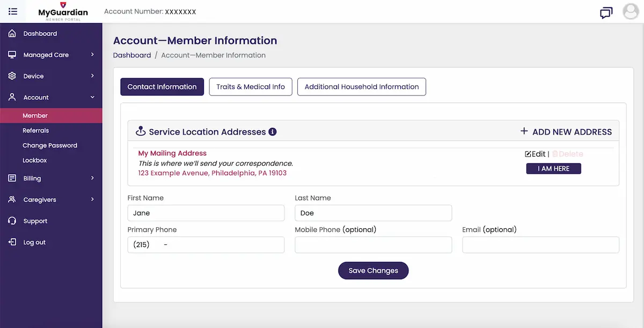Click the Device gear icon
Image resolution: width=644 pixels, height=328 pixels.
[x=12, y=76]
